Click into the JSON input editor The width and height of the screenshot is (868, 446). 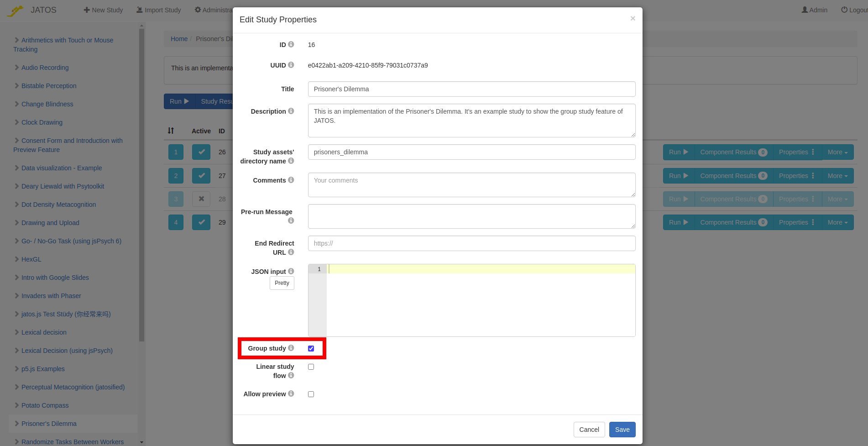click(x=481, y=300)
